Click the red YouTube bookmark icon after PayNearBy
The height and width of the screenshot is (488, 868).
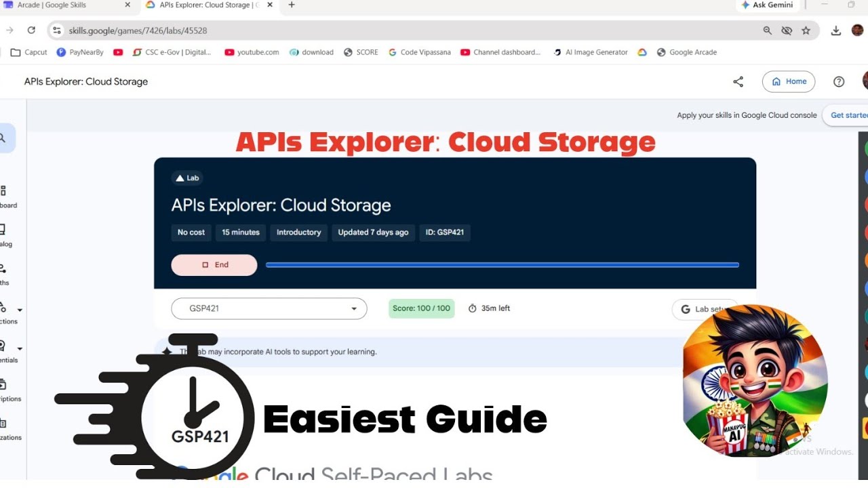118,52
